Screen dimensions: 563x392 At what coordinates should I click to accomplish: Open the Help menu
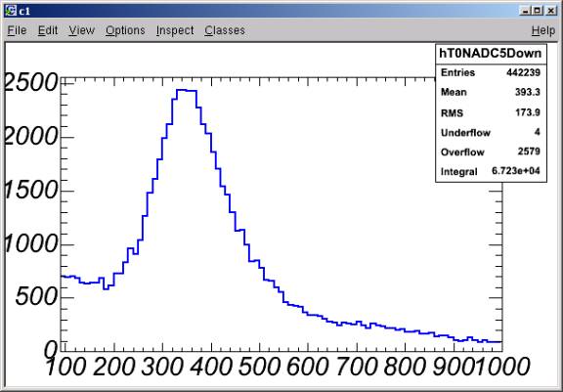[x=543, y=30]
